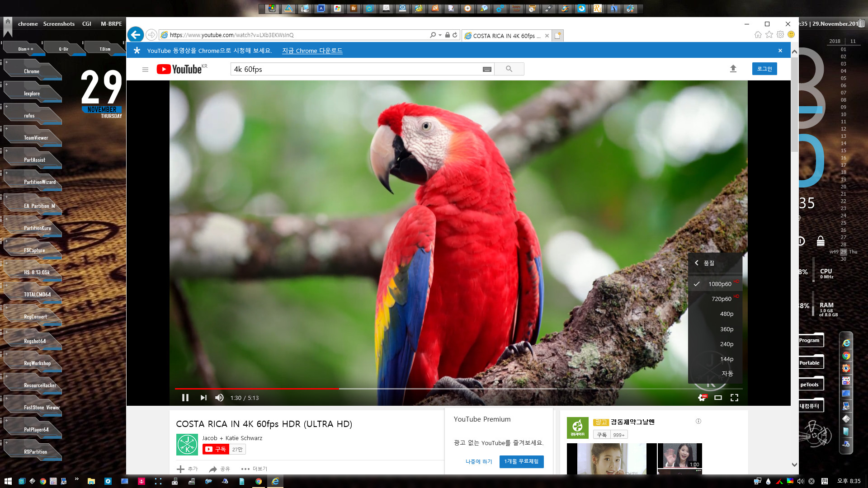
Task: Open browser home page icon
Action: tap(758, 35)
